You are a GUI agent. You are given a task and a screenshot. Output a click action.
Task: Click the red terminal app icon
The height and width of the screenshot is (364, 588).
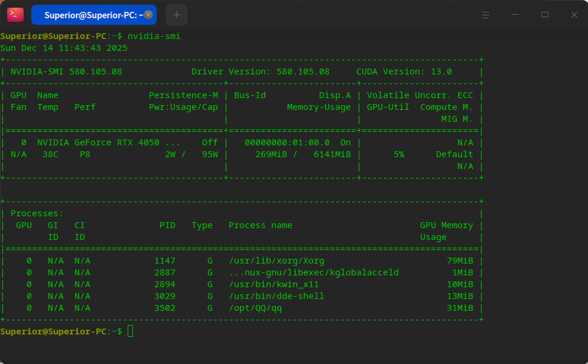pyautogui.click(x=15, y=15)
